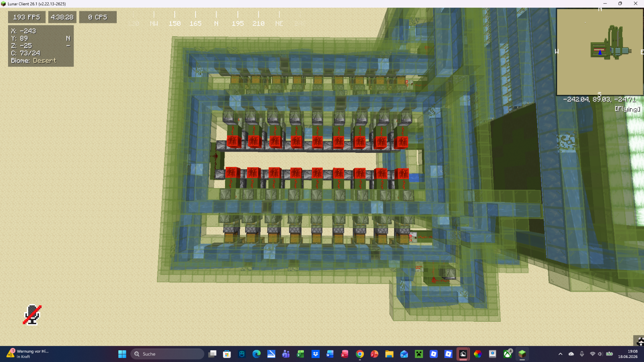The image size is (644, 362).
Task: Launch Word from the taskbar
Action: pos(330,354)
